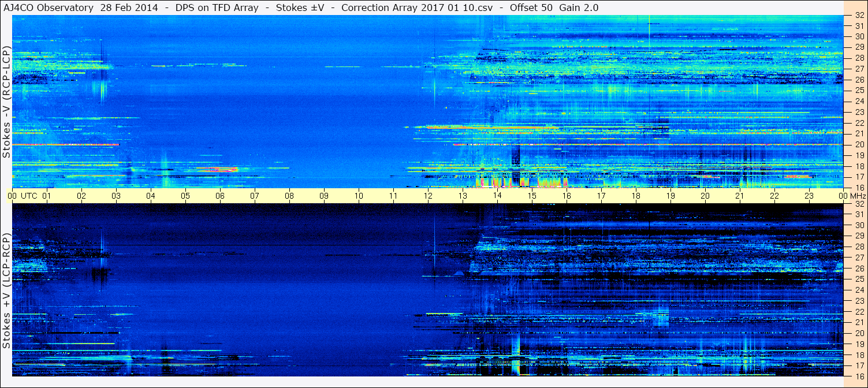This screenshot has height=388, width=868.
Task: Select hour marker 10 on time axis
Action: click(359, 196)
